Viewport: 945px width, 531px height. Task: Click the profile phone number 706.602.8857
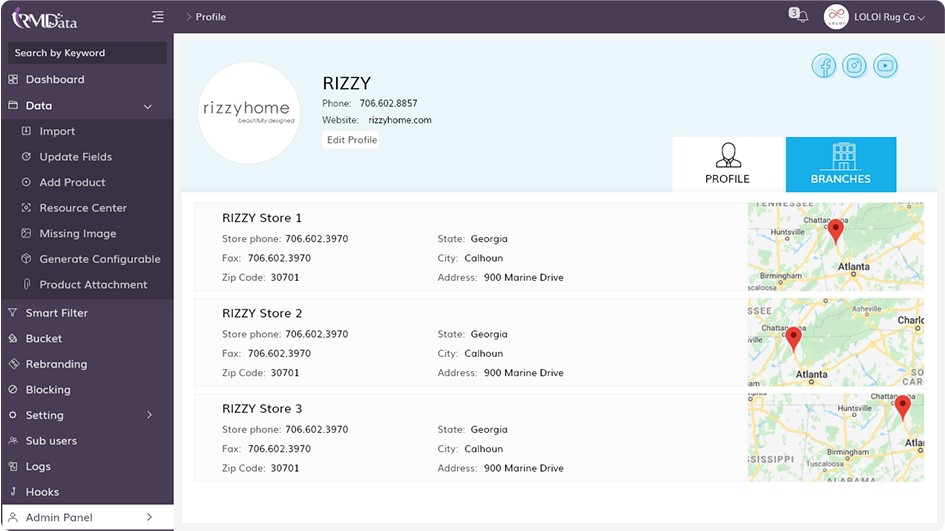388,103
